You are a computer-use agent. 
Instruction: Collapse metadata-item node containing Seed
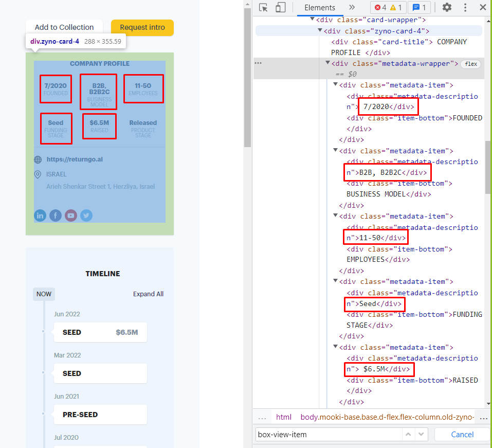click(x=335, y=281)
